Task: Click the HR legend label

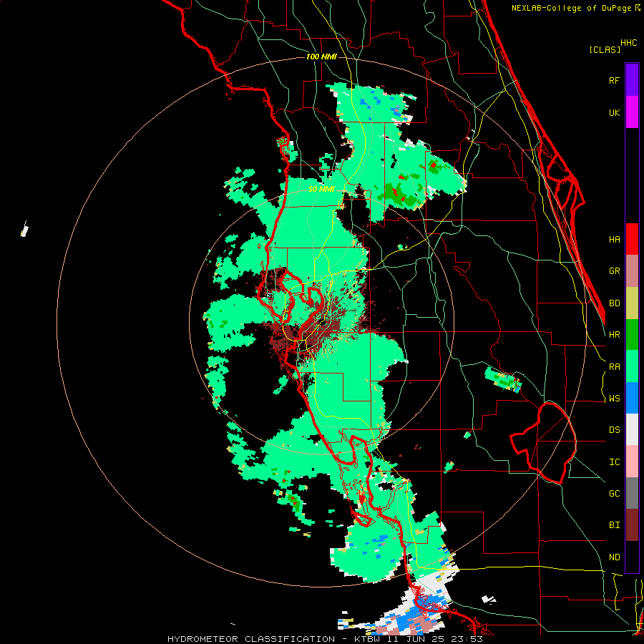Action: tap(615, 335)
